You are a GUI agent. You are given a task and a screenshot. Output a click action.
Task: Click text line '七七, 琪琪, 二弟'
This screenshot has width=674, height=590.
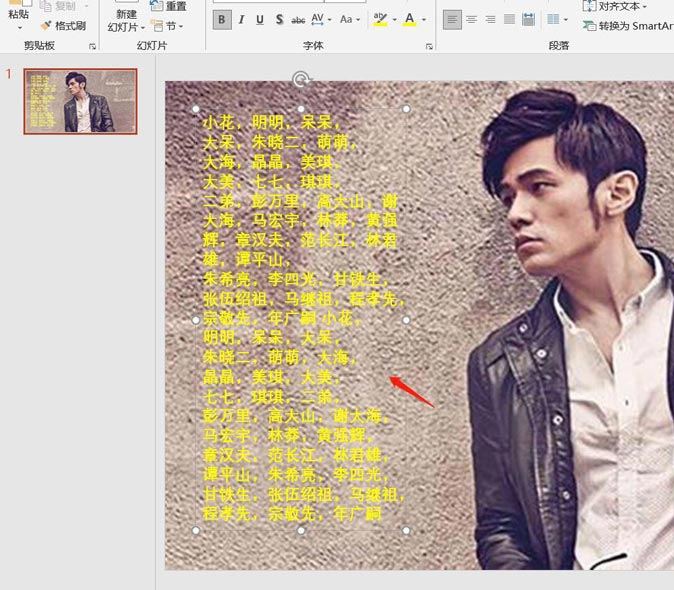(272, 397)
